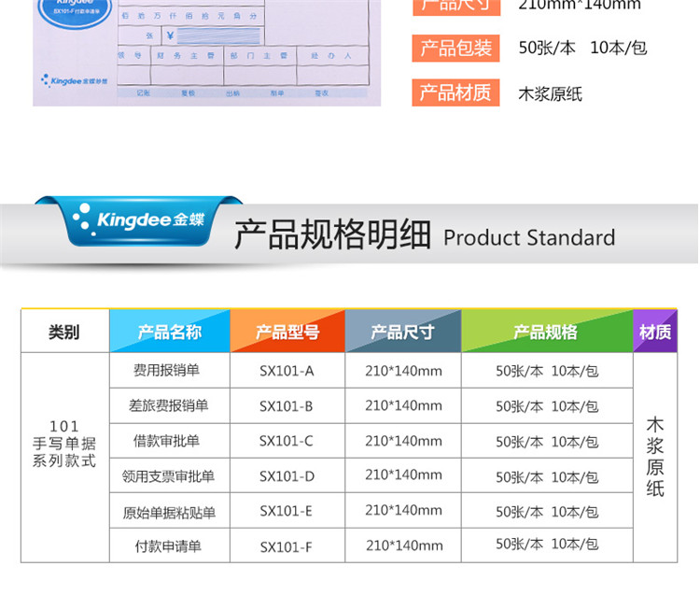Click 50张/本 10本/包 in the 费用报销单 row
Image resolution: width=700 pixels, height=609 pixels.
pyautogui.click(x=547, y=371)
